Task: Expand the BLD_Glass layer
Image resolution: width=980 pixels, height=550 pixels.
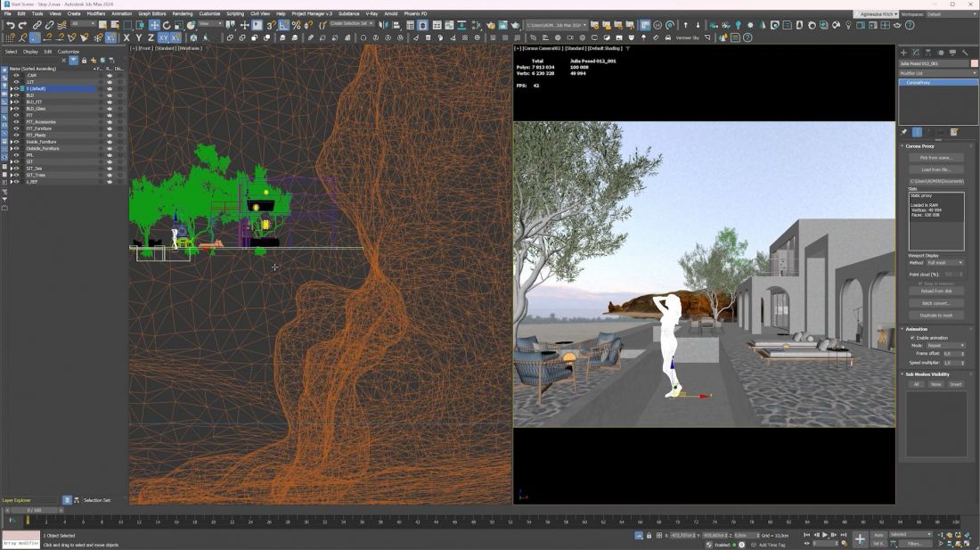Action: 12,108
